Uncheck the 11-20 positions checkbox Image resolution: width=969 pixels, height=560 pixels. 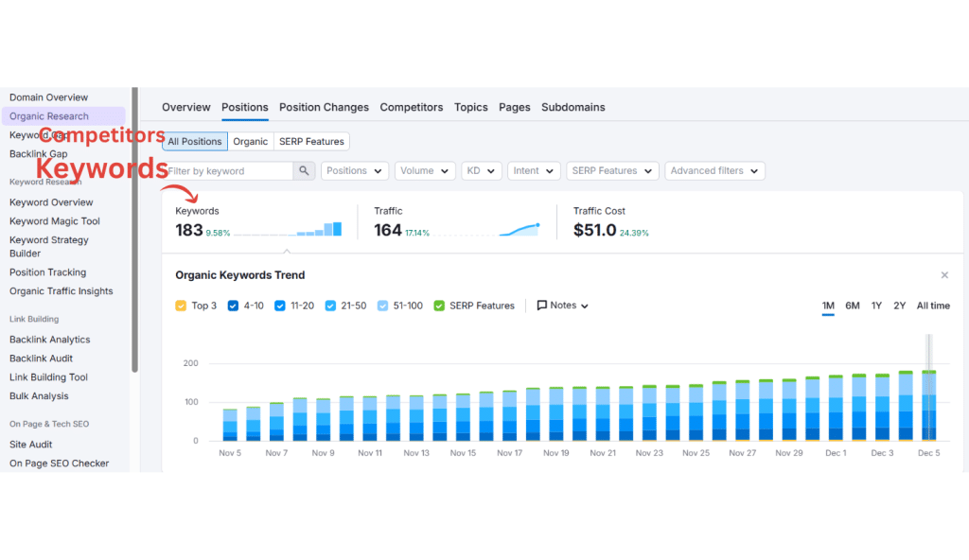pos(280,305)
